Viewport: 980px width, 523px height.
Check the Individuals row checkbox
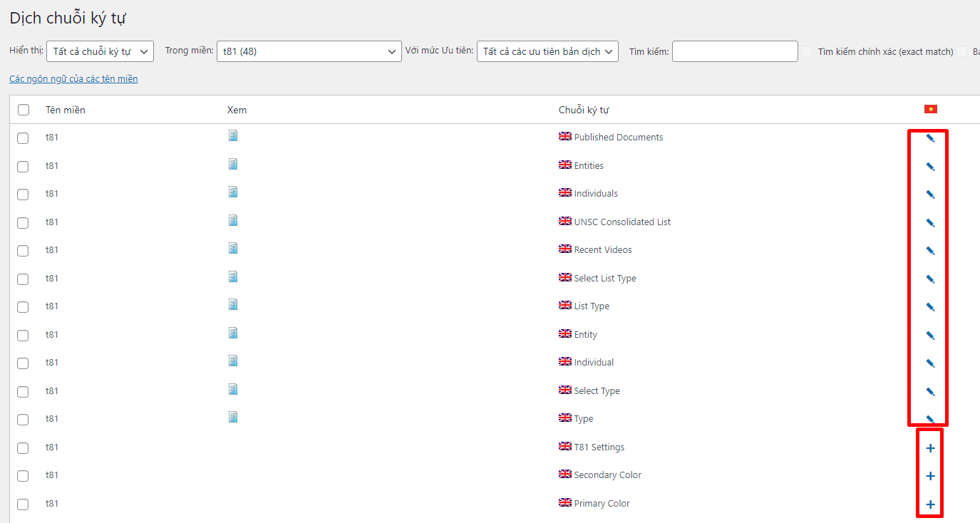23,195
